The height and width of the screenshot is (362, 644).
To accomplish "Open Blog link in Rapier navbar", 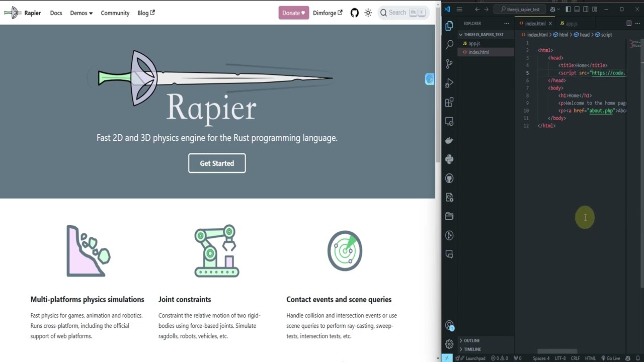I will point(146,13).
